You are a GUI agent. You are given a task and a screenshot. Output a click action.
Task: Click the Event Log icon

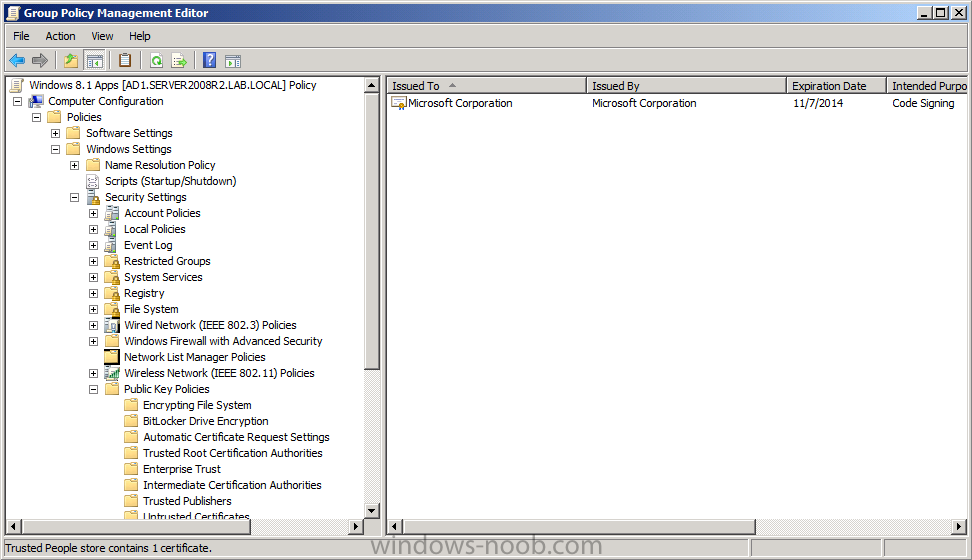coord(112,246)
